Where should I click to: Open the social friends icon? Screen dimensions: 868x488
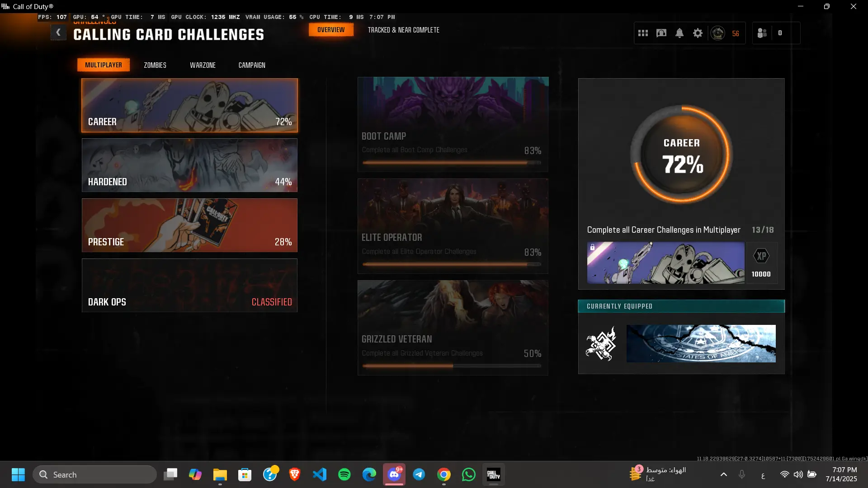pos(762,33)
